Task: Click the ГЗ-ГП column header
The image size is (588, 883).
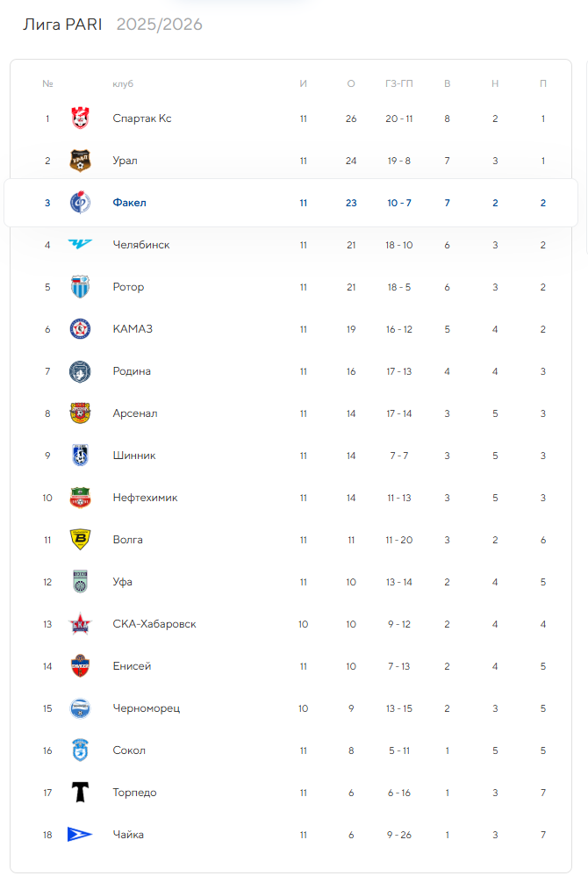Action: click(399, 84)
